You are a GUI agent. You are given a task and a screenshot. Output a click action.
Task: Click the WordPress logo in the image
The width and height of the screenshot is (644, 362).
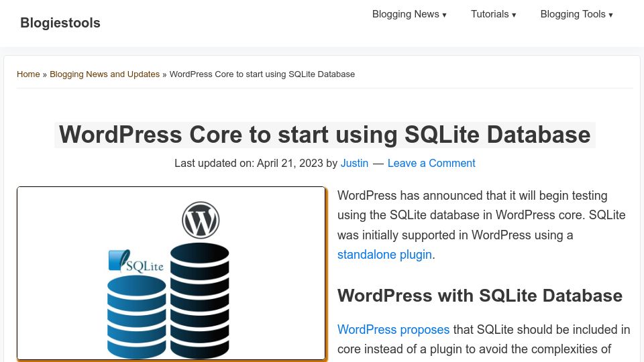[x=201, y=220]
